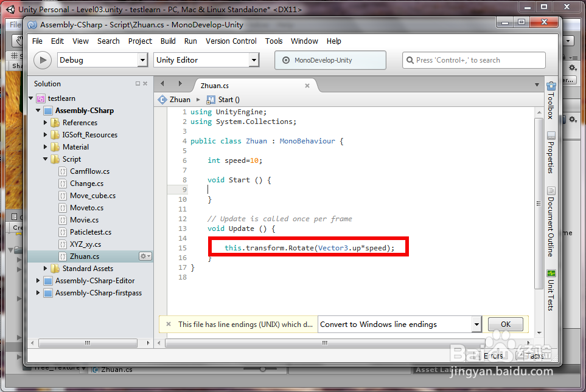Click the Assembly-CSharp-Editor project icon
The height and width of the screenshot is (392, 586).
point(48,281)
